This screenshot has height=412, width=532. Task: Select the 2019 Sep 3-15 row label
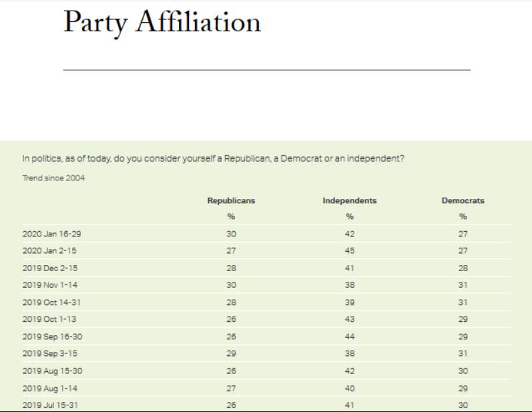point(50,353)
